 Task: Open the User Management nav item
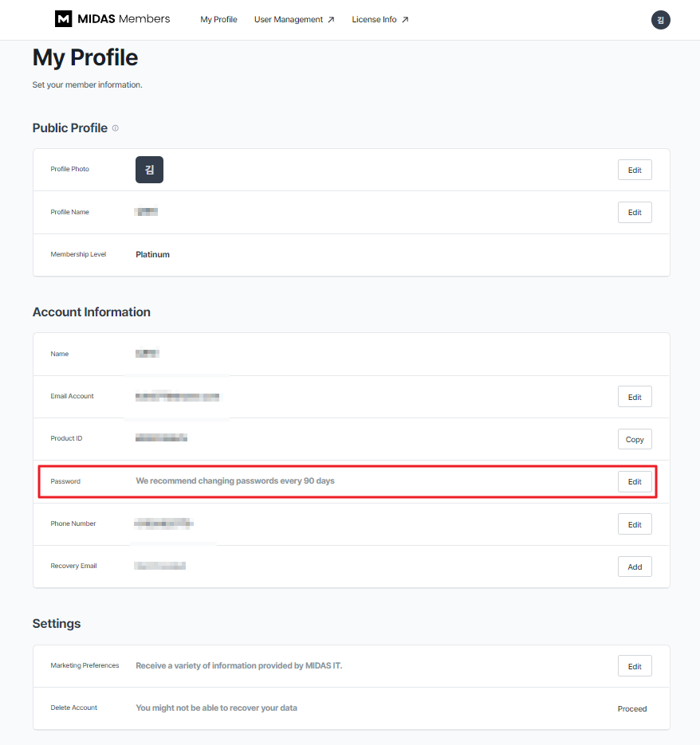[x=294, y=19]
